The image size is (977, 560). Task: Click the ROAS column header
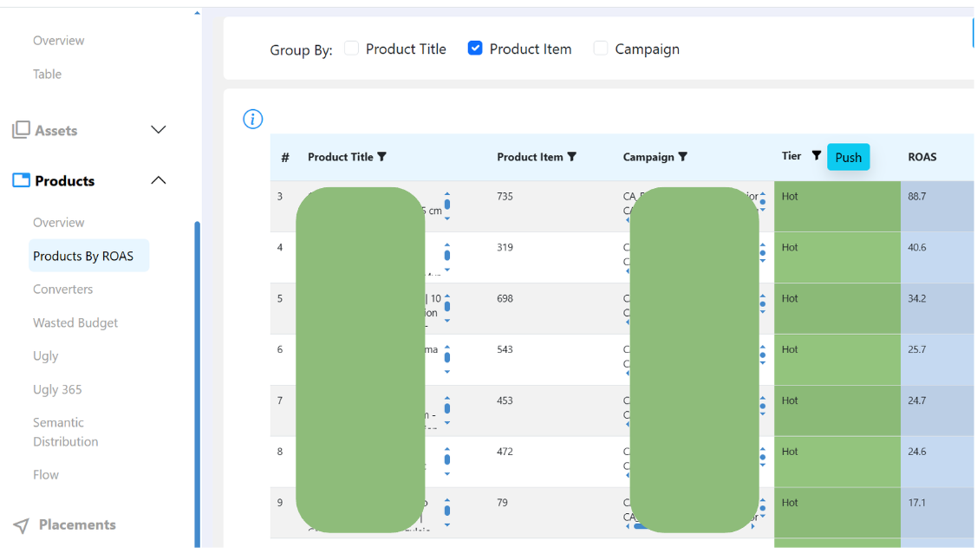point(922,157)
